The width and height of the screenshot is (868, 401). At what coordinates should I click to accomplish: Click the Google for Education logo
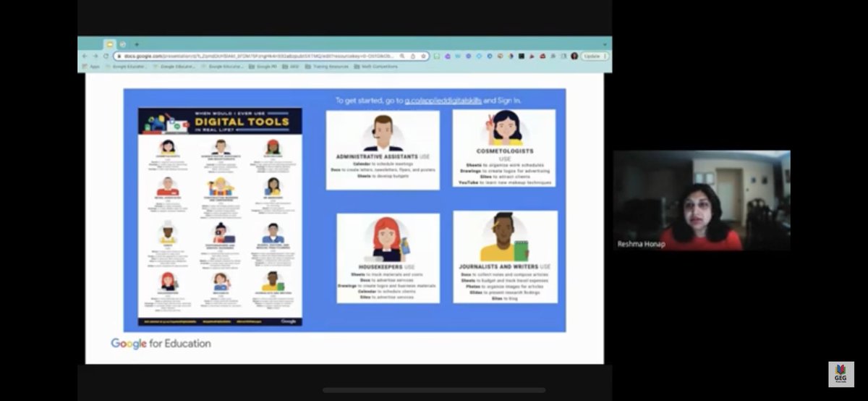[x=161, y=343]
